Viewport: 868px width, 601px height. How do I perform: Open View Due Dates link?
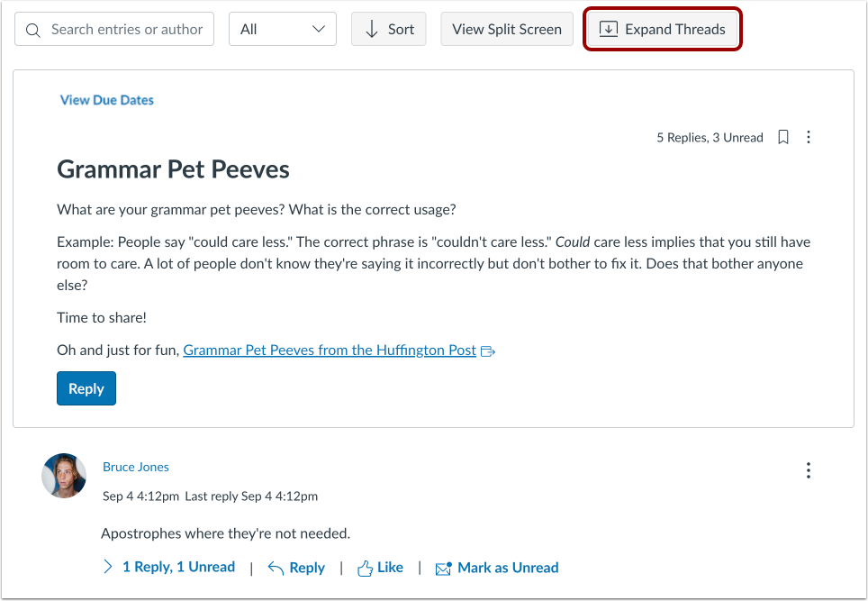107,100
